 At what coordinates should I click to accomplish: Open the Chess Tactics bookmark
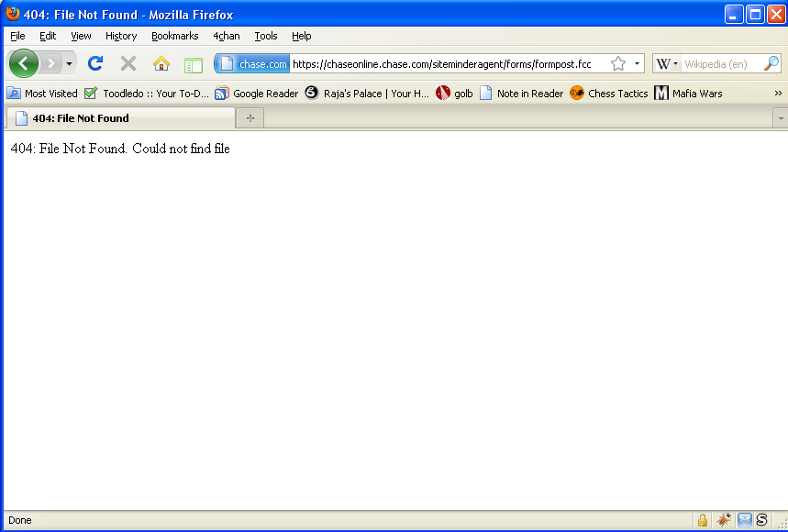[609, 93]
